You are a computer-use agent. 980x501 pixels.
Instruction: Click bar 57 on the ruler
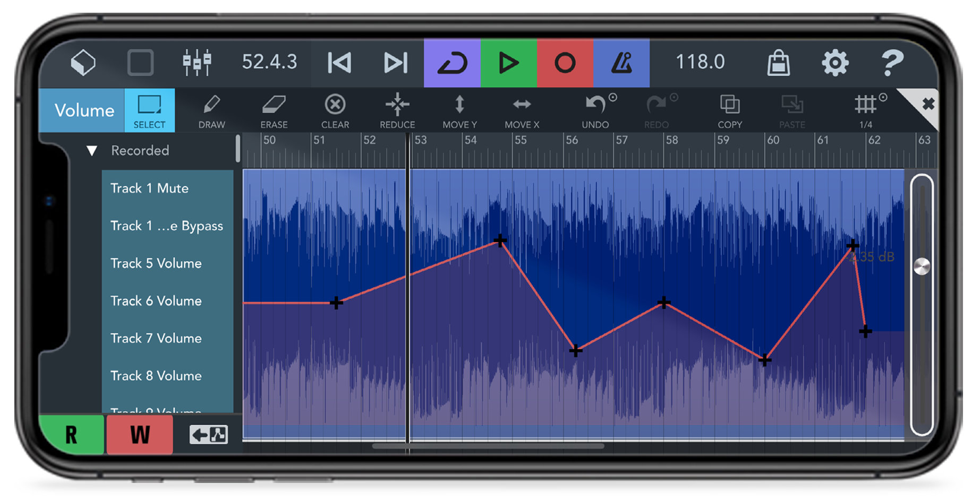coord(621,140)
